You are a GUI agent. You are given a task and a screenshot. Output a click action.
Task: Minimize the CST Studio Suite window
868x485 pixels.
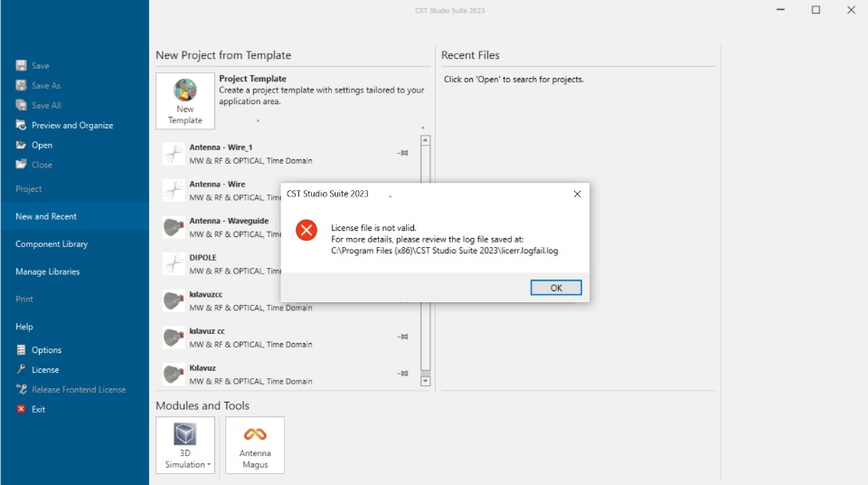tap(780, 10)
